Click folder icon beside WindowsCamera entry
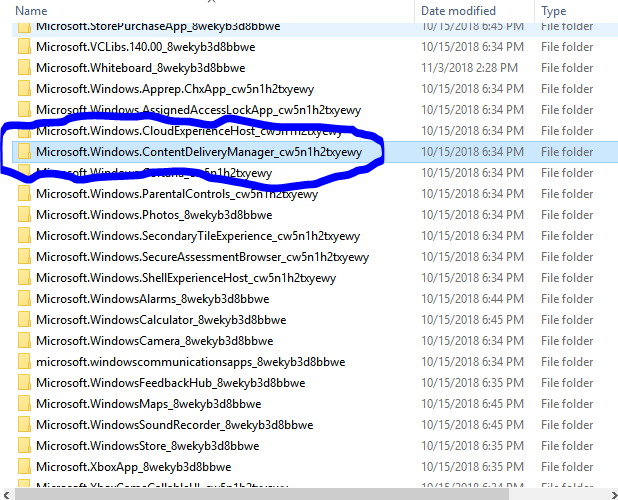618x500 pixels. (24, 341)
